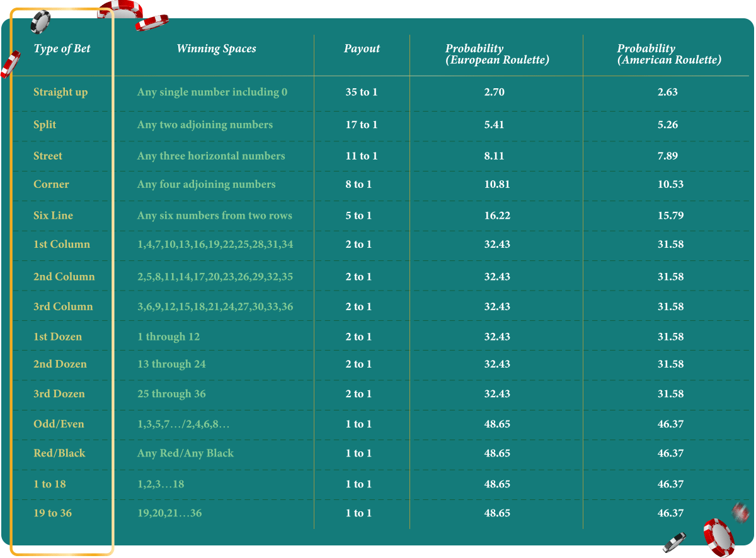Viewport: 756px width, 558px height.
Task: Select the American probability '7.89'
Action: pyautogui.click(x=668, y=156)
